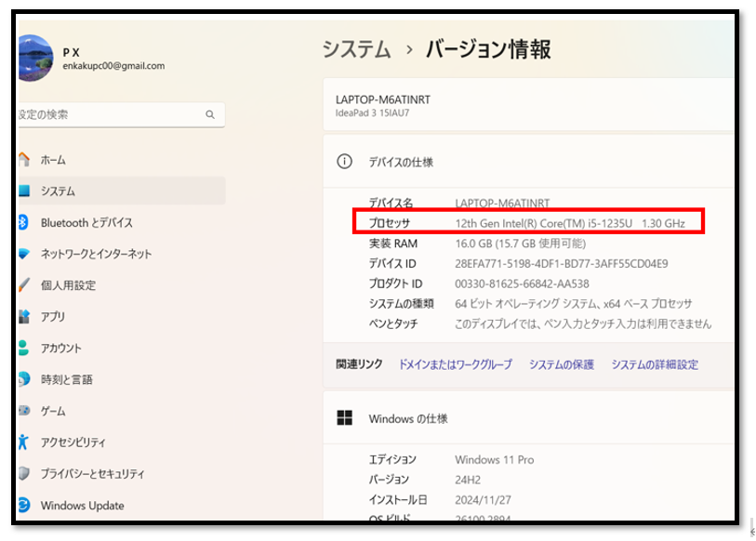Viewport: 756px width, 541px height.
Task: Click the システムの種類 64 ビット value
Action: 574,304
